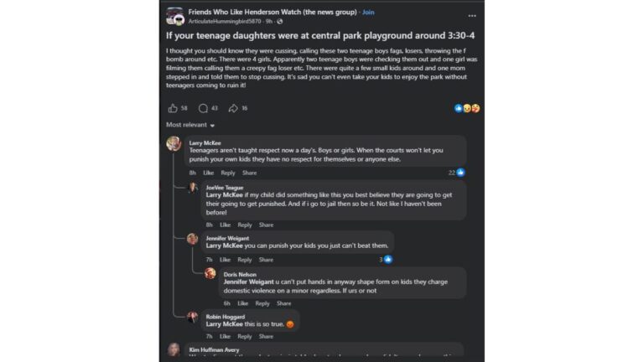644x362 pixels.
Task: Open Doris Nelson's profile from her name
Action: coord(241,274)
